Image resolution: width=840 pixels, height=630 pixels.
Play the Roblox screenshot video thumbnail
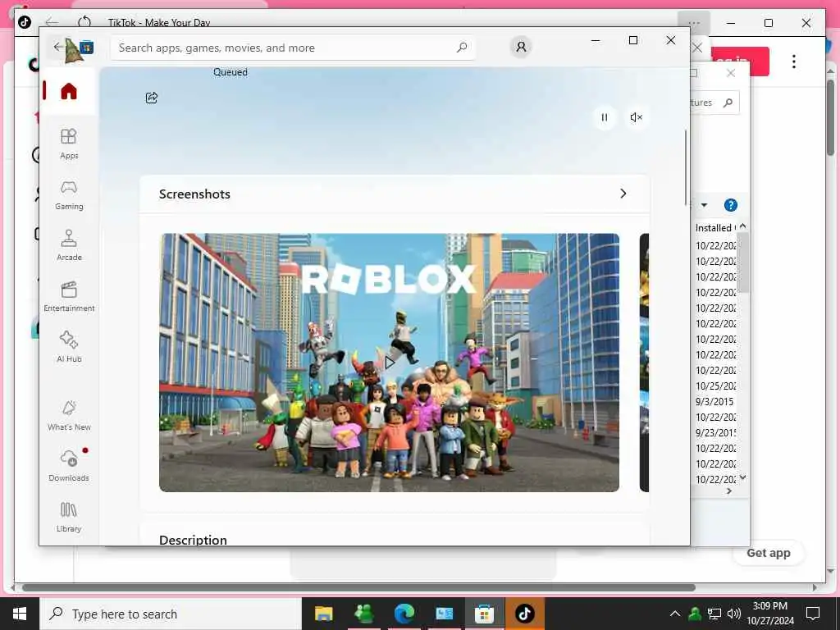389,363
